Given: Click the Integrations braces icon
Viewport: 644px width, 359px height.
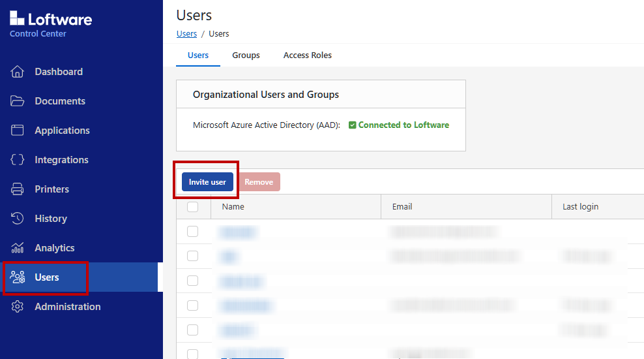Looking at the screenshot, I should [x=17, y=159].
